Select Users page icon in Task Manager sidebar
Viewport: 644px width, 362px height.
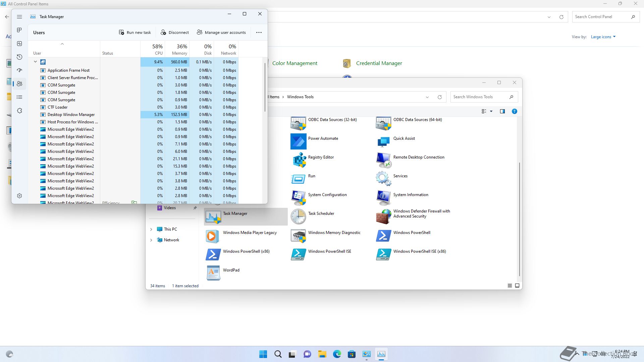(19, 84)
